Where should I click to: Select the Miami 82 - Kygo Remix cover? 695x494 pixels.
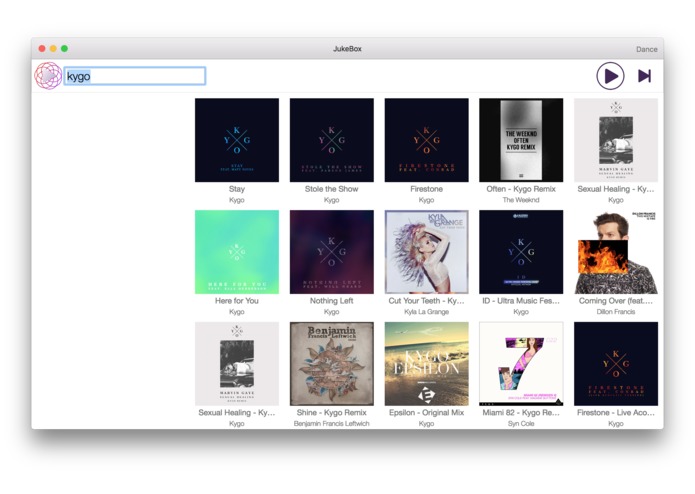pos(521,364)
